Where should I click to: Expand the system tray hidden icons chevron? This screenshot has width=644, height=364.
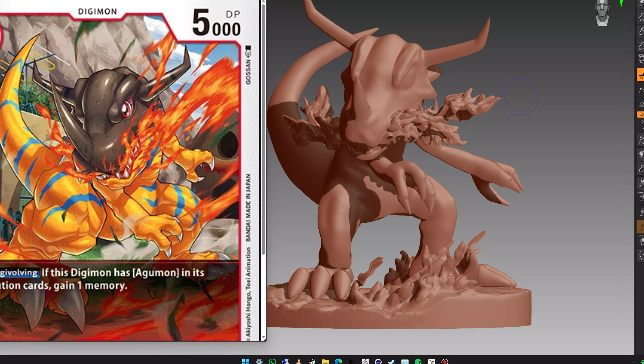[x=634, y=362]
